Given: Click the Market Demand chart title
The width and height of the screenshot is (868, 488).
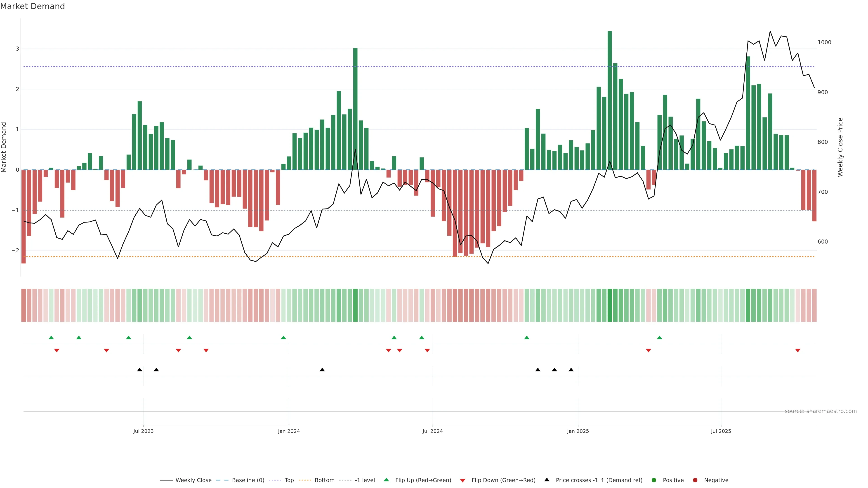Looking at the screenshot, I should click(32, 6).
